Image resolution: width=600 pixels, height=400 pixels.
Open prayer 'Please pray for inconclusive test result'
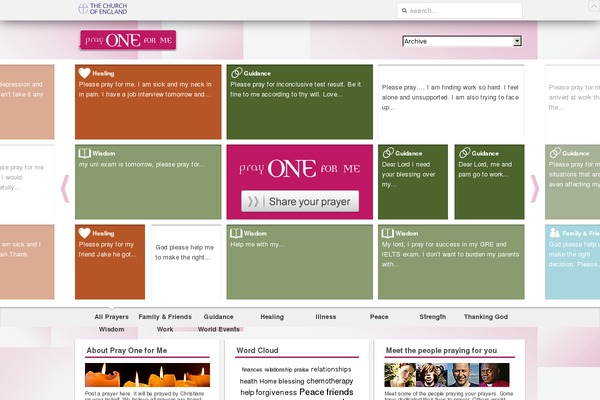(300, 102)
